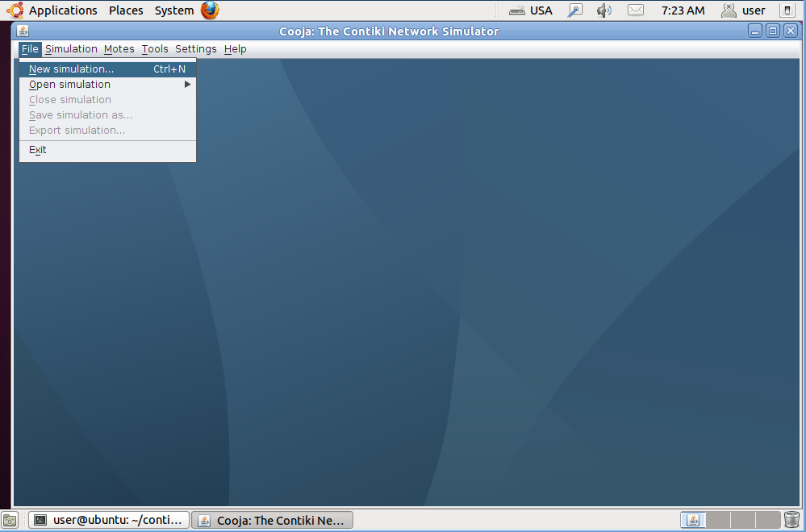The width and height of the screenshot is (806, 532).
Task: Open the File menu
Action: click(x=30, y=49)
